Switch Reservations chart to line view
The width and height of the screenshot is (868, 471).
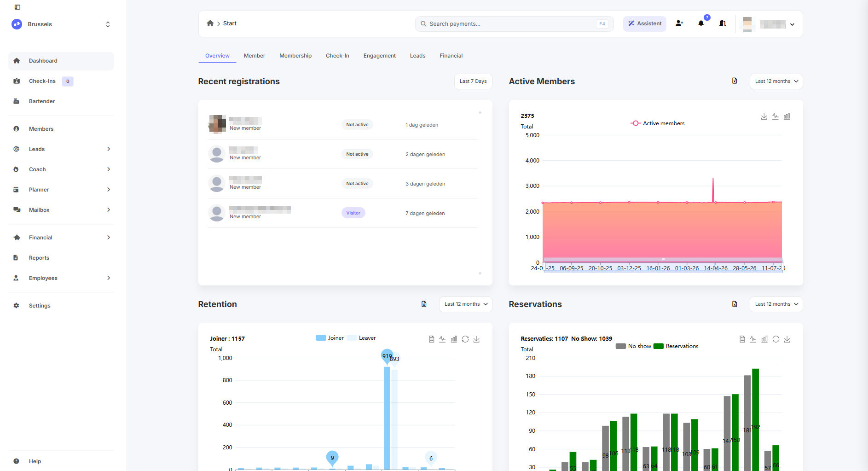(x=753, y=339)
